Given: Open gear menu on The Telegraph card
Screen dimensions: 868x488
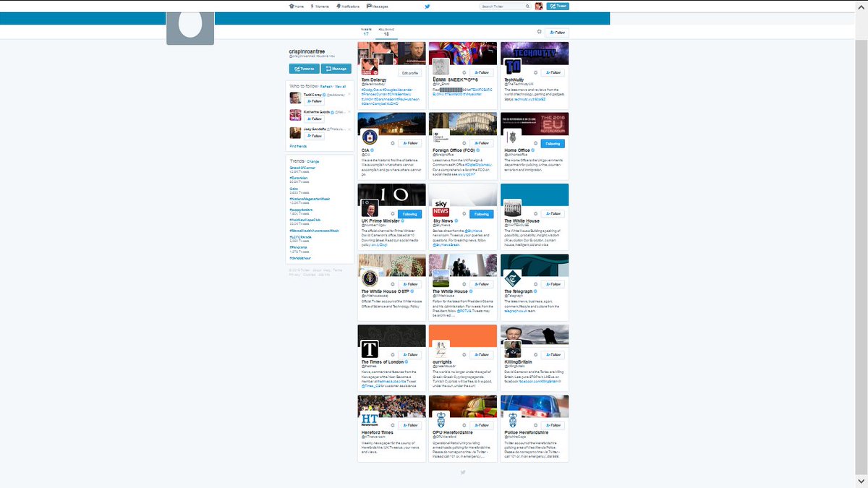Looking at the screenshot, I should tap(535, 285).
